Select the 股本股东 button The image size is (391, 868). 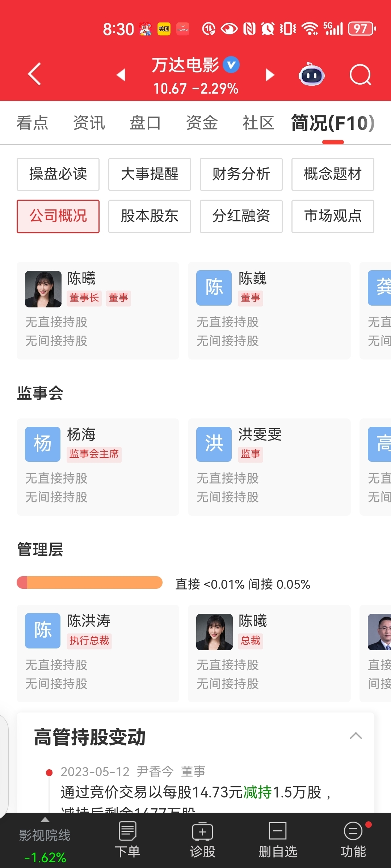coord(150,216)
